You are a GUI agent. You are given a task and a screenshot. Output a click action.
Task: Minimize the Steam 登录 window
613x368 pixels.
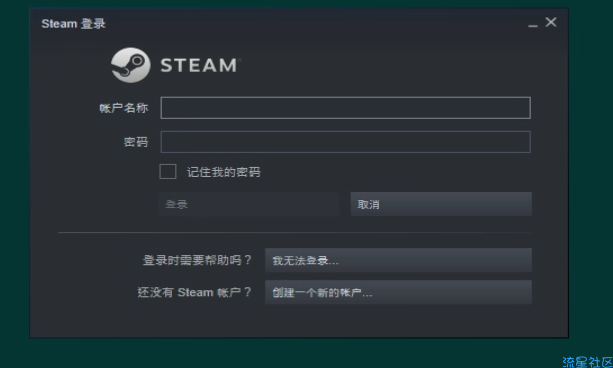(x=532, y=23)
